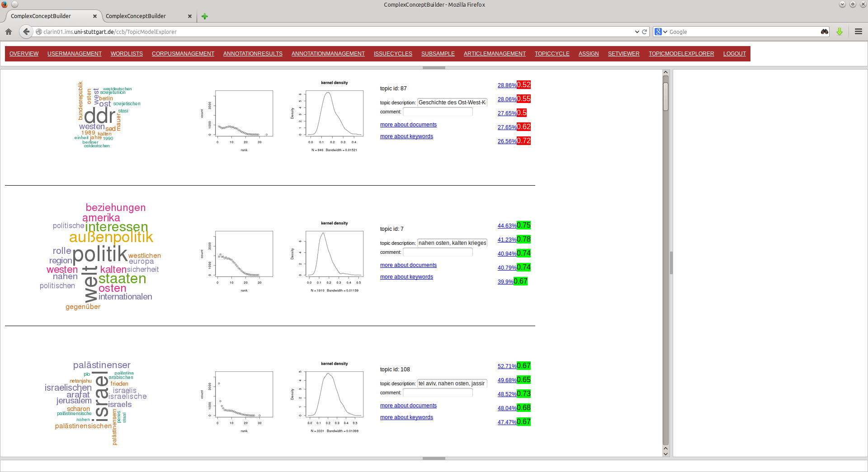
Task: Click the red 0.72 score swatch
Action: 524,141
